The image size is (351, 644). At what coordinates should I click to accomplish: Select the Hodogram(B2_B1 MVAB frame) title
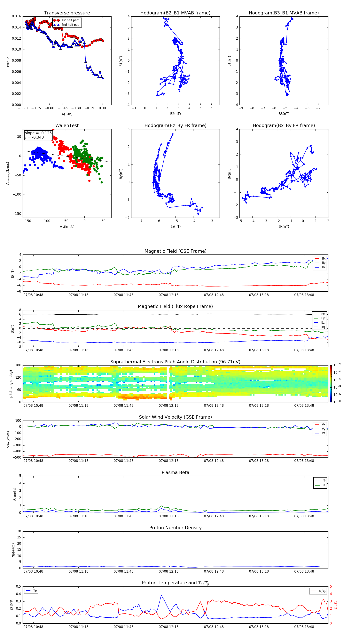click(175, 13)
